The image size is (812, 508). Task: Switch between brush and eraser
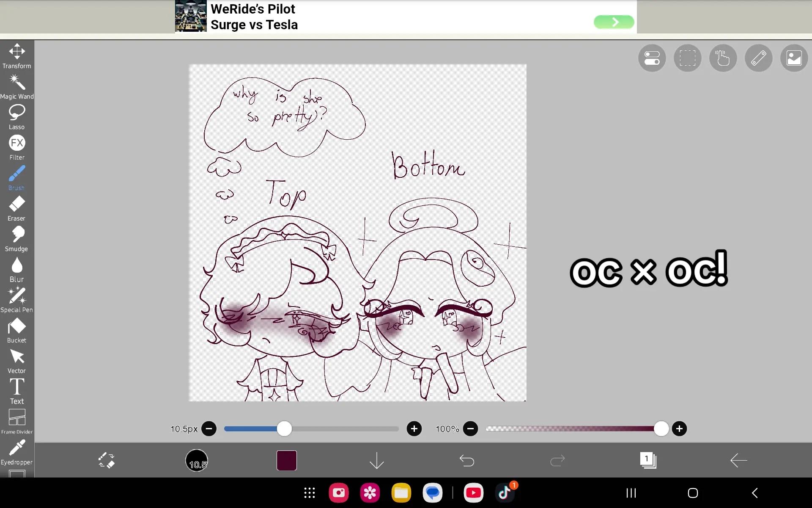tap(106, 460)
